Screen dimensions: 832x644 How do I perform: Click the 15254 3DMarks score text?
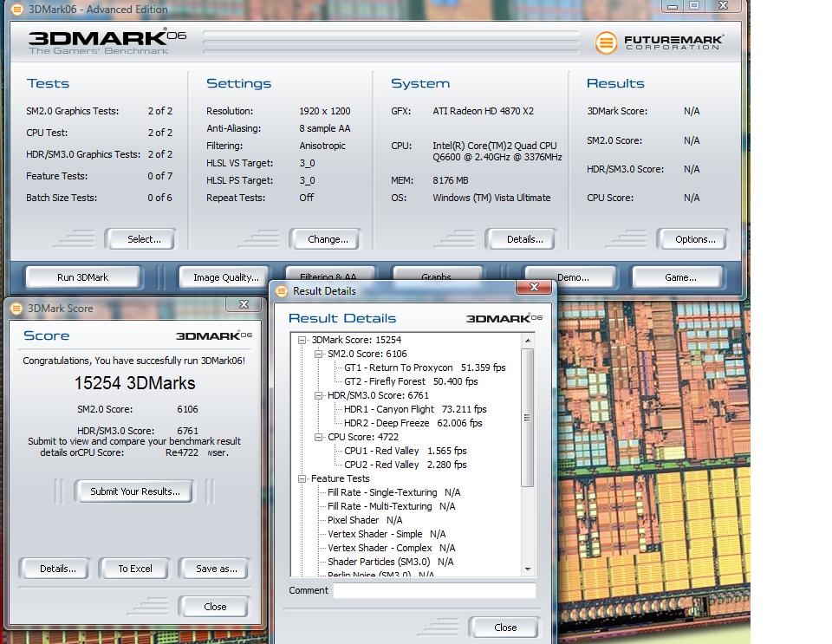(135, 383)
